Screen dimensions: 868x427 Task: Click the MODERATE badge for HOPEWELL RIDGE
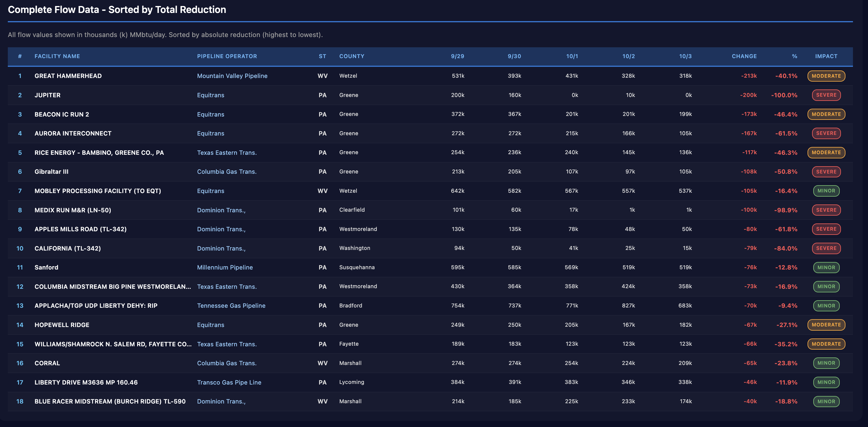(826, 325)
